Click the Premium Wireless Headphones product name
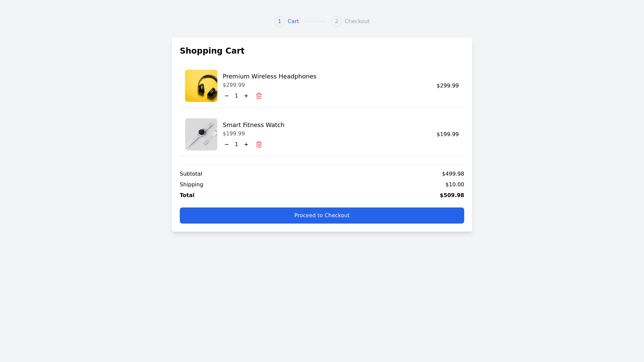Screen dimensions: 644x362 (x=269, y=76)
